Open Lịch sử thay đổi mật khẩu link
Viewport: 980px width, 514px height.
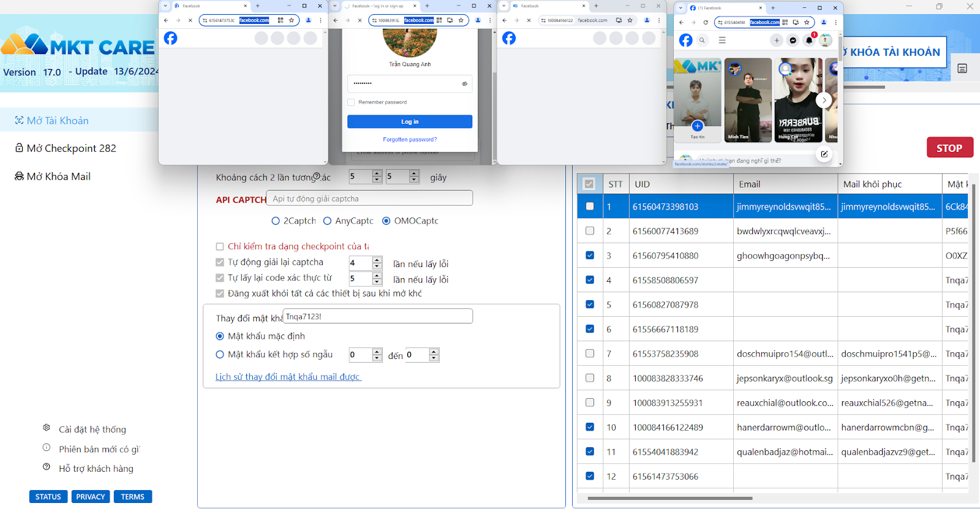pos(288,377)
